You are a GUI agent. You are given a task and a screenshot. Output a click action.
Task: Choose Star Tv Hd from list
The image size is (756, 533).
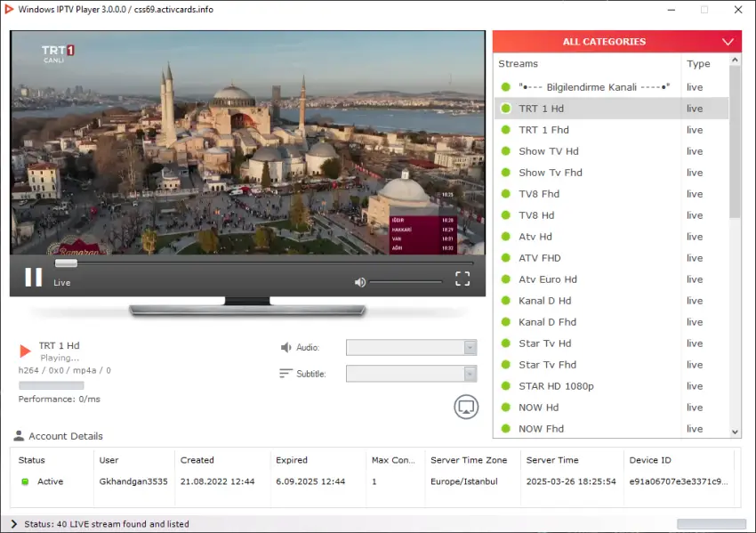[x=611, y=343]
